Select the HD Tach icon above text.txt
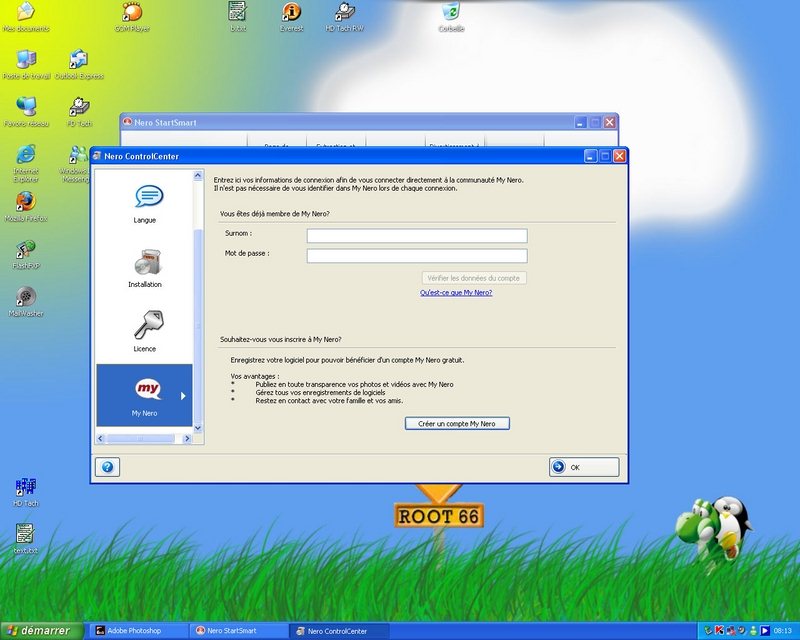Viewport: 800px width, 640px height. pyautogui.click(x=26, y=492)
